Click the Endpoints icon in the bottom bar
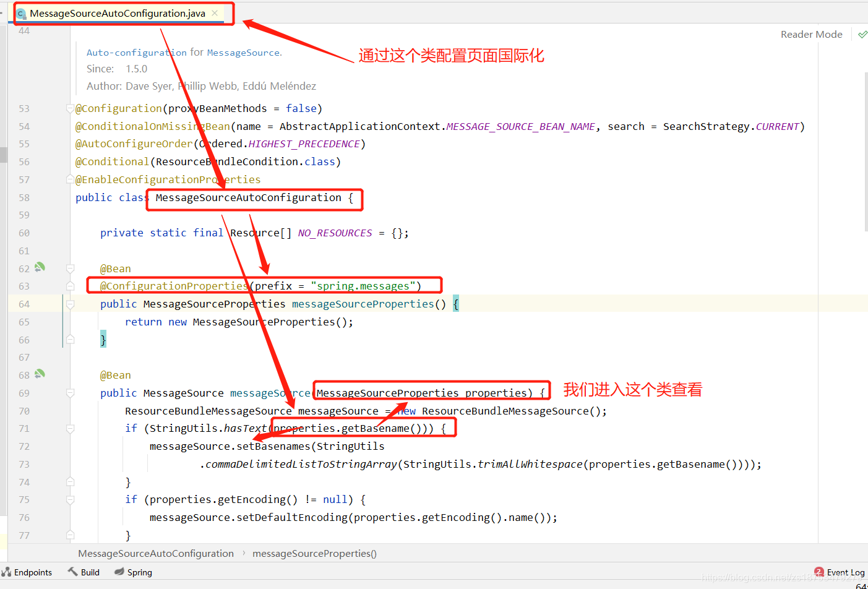Viewport: 868px width, 589px height. [x=6, y=572]
